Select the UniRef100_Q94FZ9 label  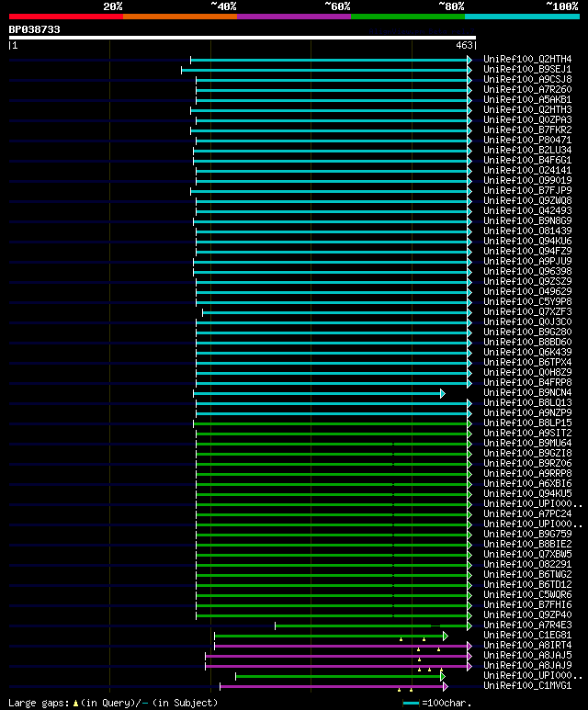tap(527, 252)
